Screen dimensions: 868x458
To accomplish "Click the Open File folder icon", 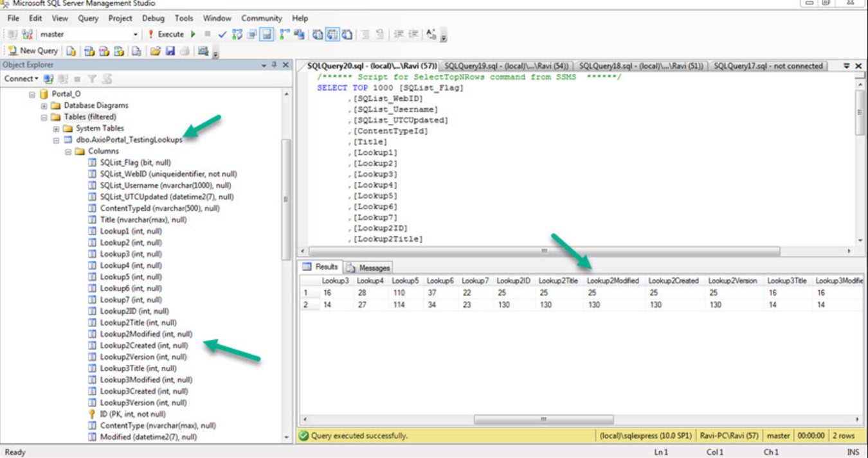I will (x=156, y=51).
